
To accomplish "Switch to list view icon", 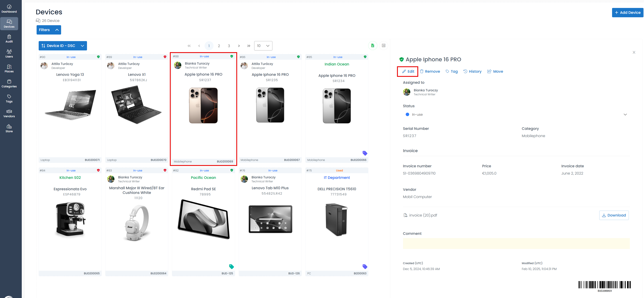I will (x=384, y=46).
